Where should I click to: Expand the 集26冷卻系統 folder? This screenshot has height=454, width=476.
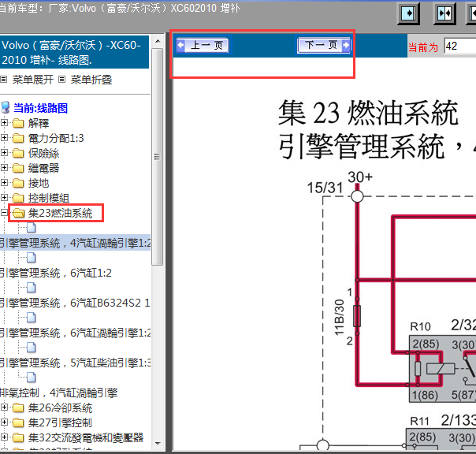(x=4, y=407)
